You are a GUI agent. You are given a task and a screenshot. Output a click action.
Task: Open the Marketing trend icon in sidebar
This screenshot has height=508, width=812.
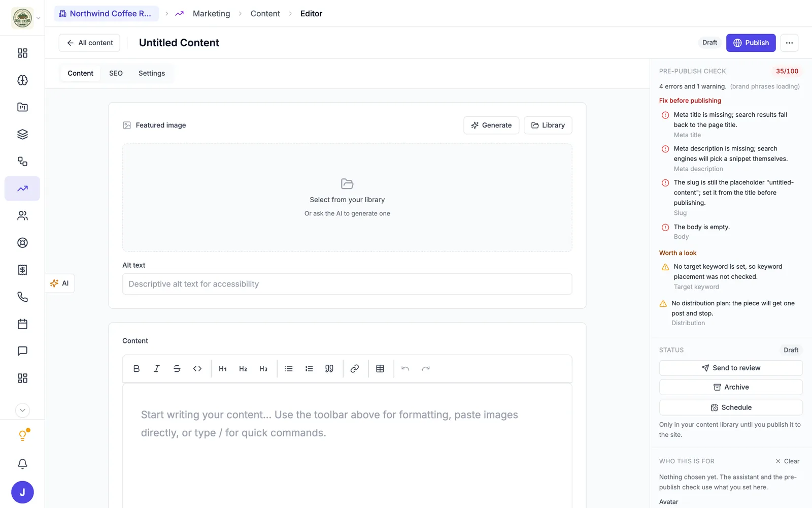(22, 188)
